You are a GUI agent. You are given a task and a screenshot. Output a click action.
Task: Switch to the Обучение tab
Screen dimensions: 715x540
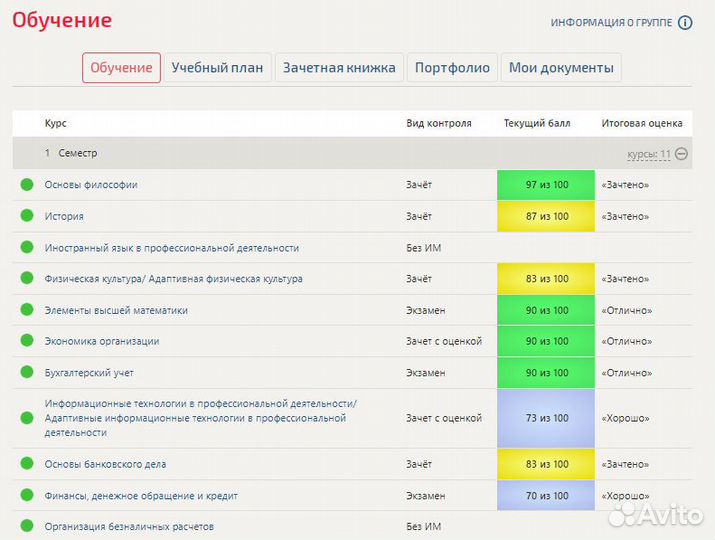[121, 68]
